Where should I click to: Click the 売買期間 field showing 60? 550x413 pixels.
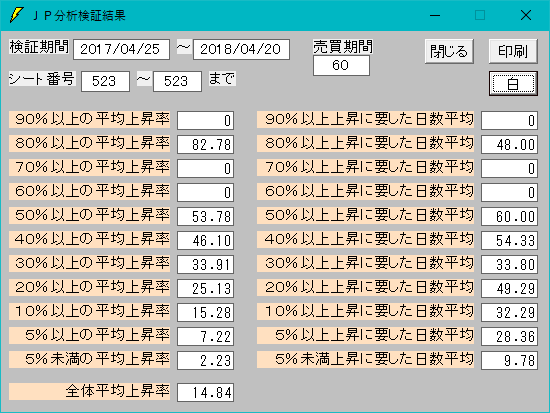(x=341, y=66)
